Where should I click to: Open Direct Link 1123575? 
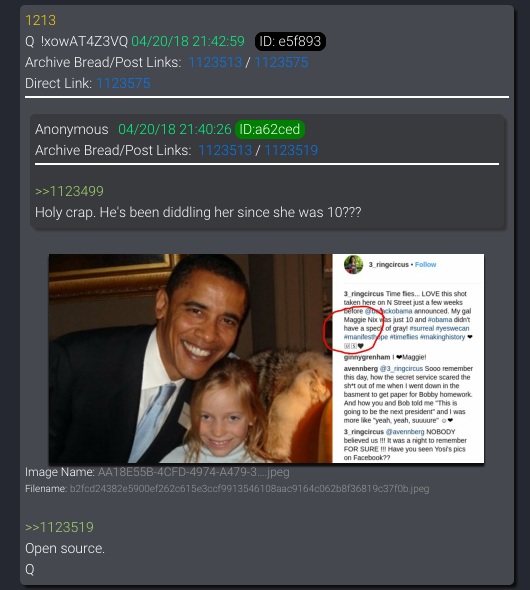click(x=123, y=83)
